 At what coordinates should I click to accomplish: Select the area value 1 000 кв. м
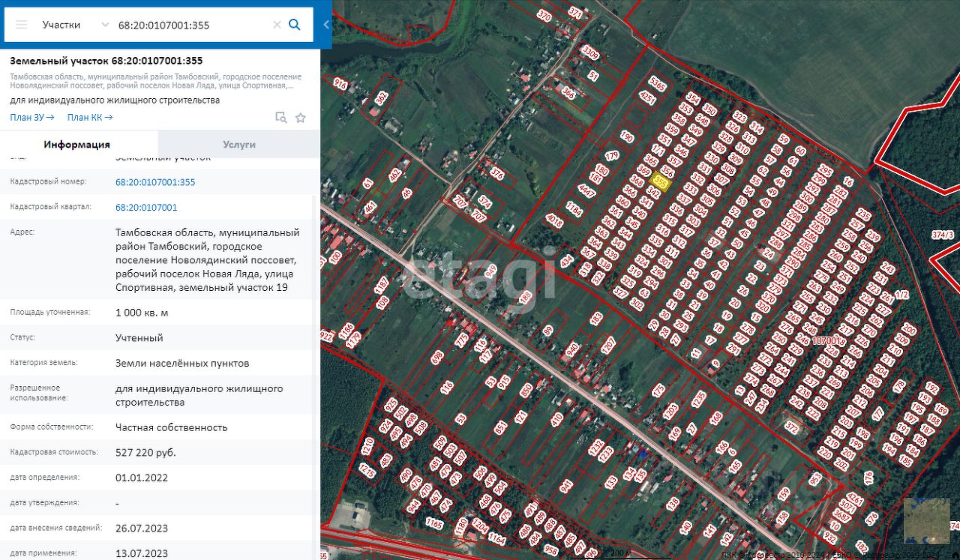pos(142,313)
